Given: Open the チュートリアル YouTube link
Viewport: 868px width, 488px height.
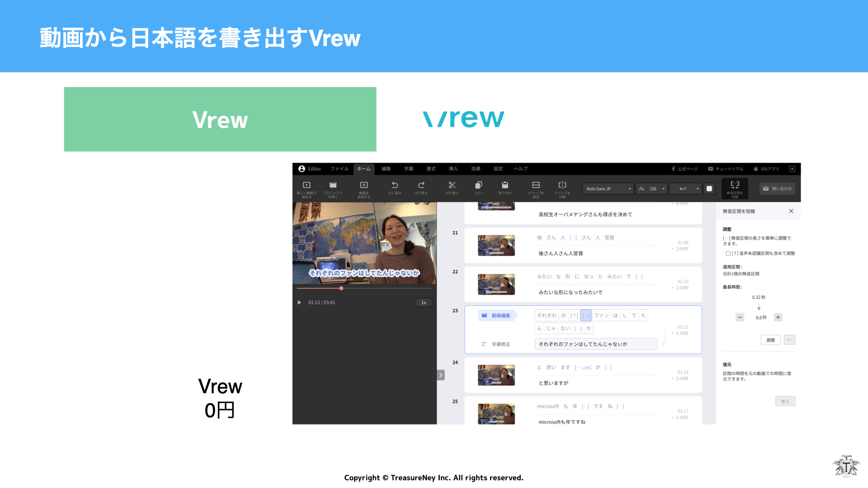Looking at the screenshot, I should pos(726,169).
